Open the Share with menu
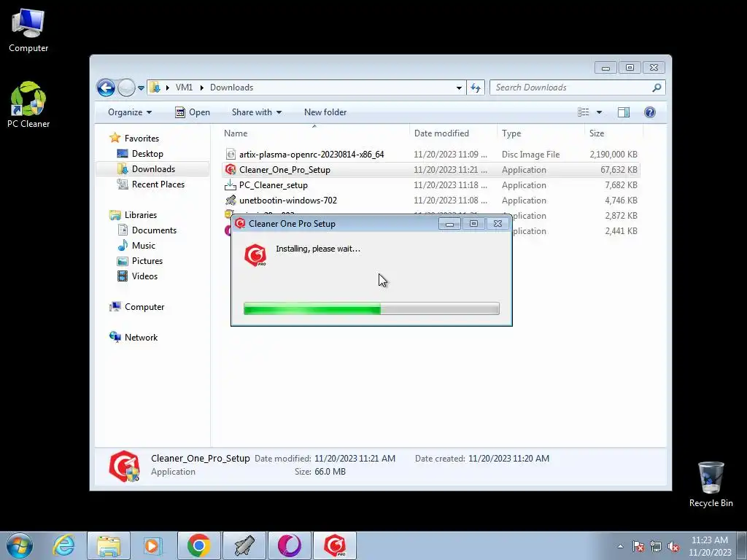 pos(256,112)
